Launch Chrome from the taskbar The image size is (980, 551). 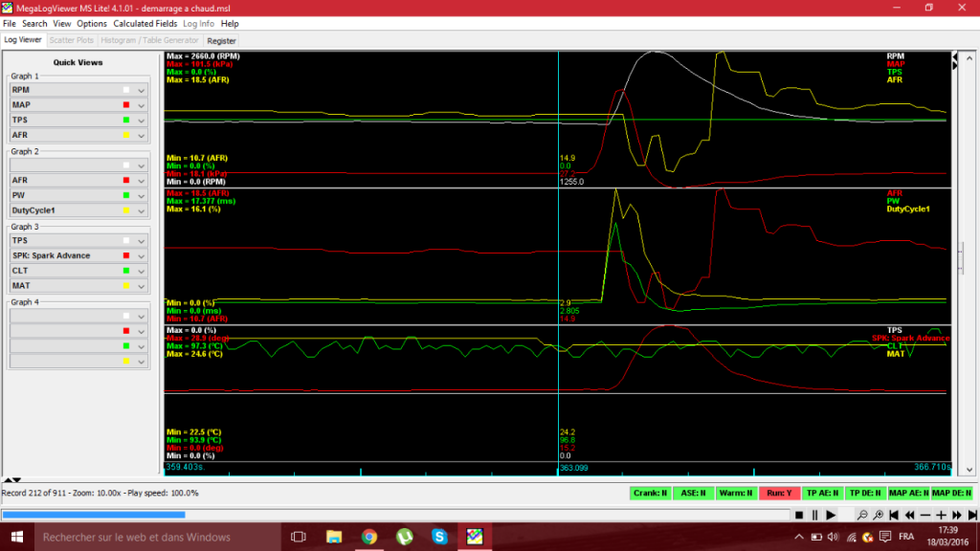pos(368,537)
